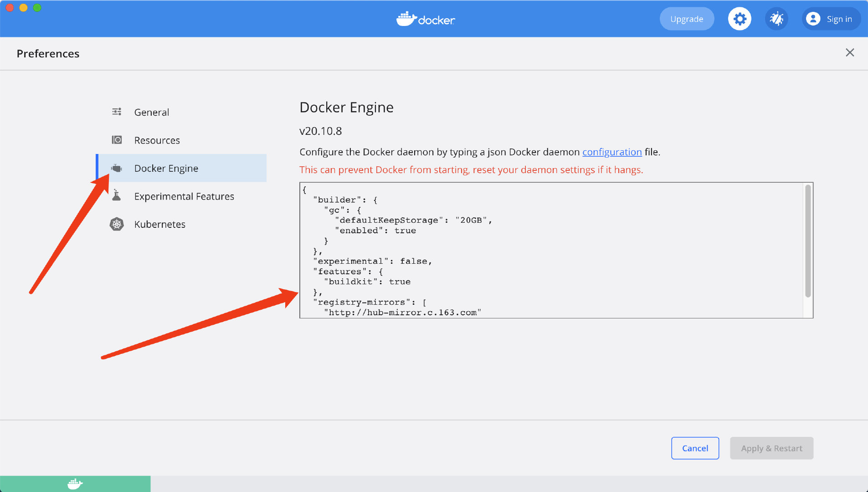The width and height of the screenshot is (868, 492).
Task: Click the red close window button
Action: click(10, 7)
